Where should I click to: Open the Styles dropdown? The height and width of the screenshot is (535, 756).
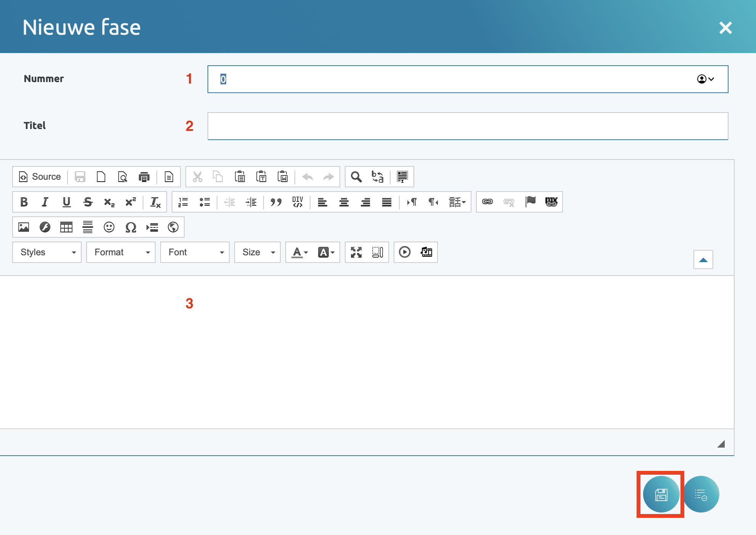(x=47, y=252)
